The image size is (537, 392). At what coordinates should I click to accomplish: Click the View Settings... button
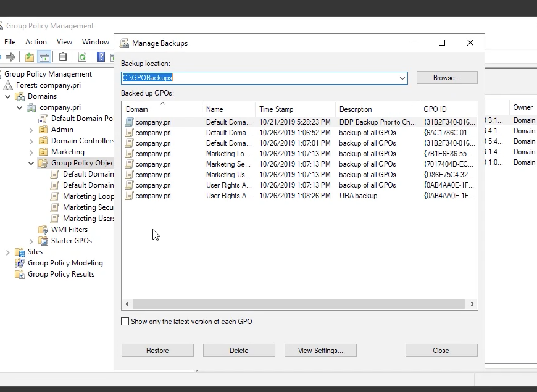(320, 351)
